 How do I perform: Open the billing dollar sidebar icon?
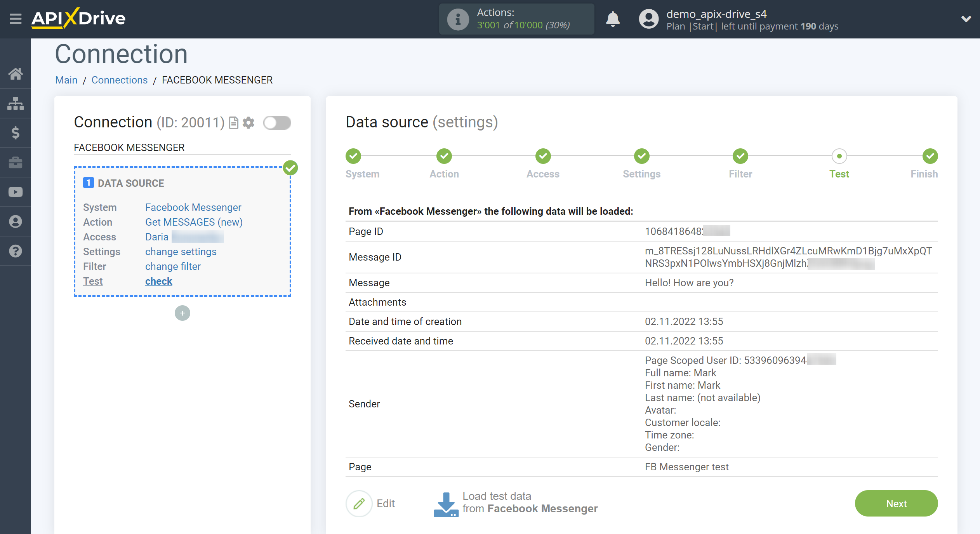coord(16,133)
